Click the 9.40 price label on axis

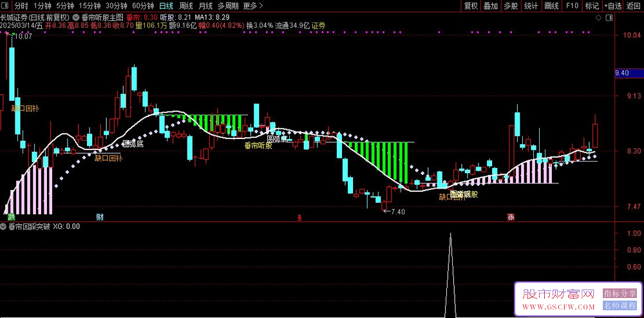coord(628,73)
